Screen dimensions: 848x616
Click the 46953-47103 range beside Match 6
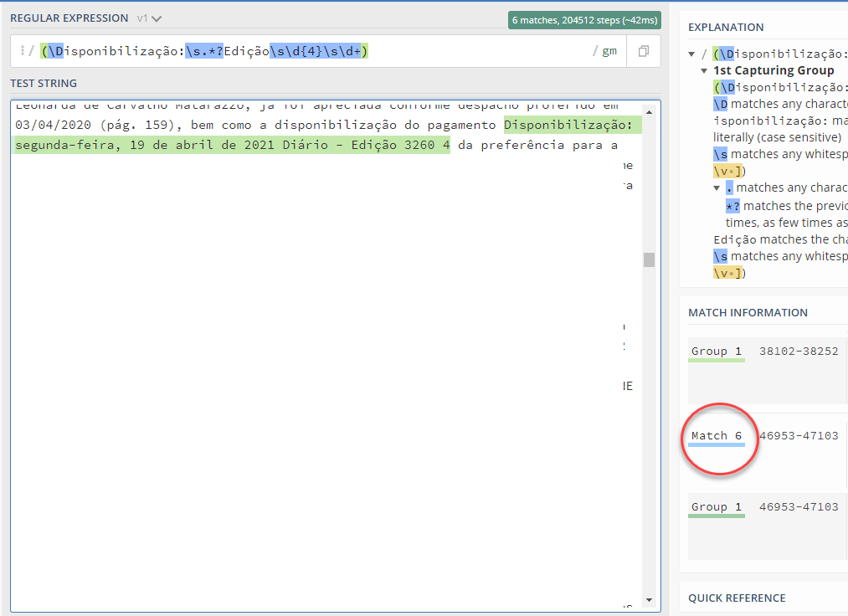pyautogui.click(x=799, y=436)
